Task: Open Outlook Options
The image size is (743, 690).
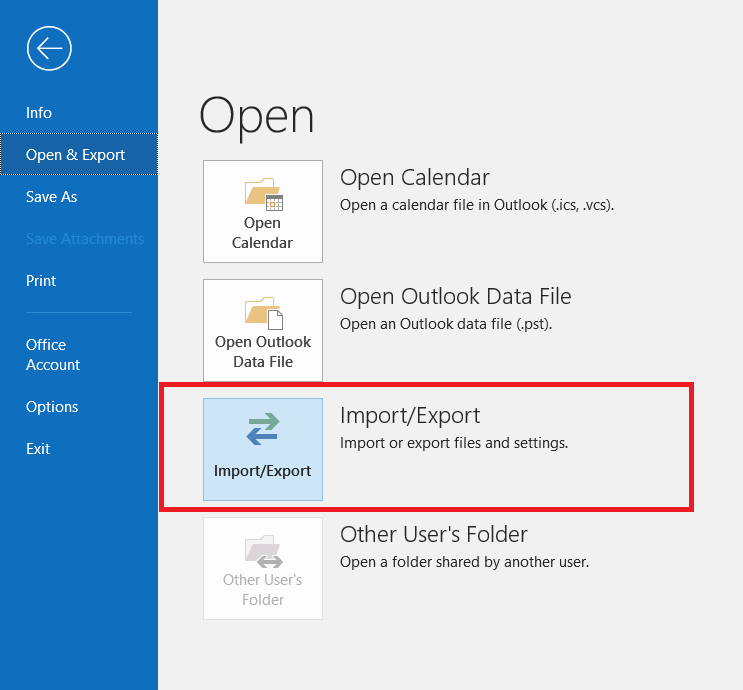Action: [x=52, y=407]
